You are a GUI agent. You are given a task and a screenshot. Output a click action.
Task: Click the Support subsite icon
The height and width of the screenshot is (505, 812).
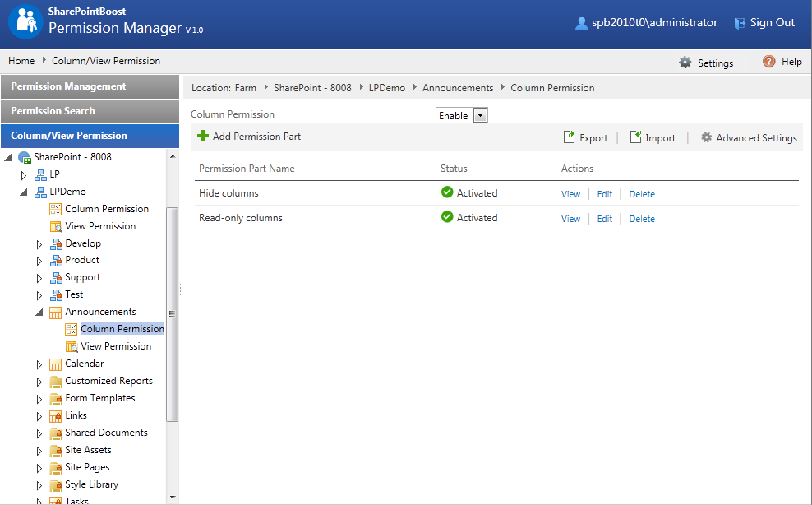[56, 278]
